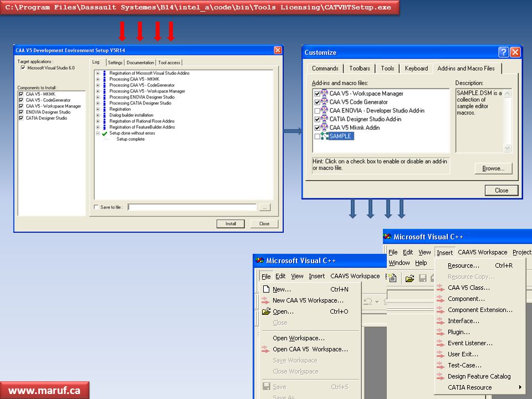This screenshot has height=399, width=532.
Task: Enable the Save to file checkbox
Action: point(96,207)
